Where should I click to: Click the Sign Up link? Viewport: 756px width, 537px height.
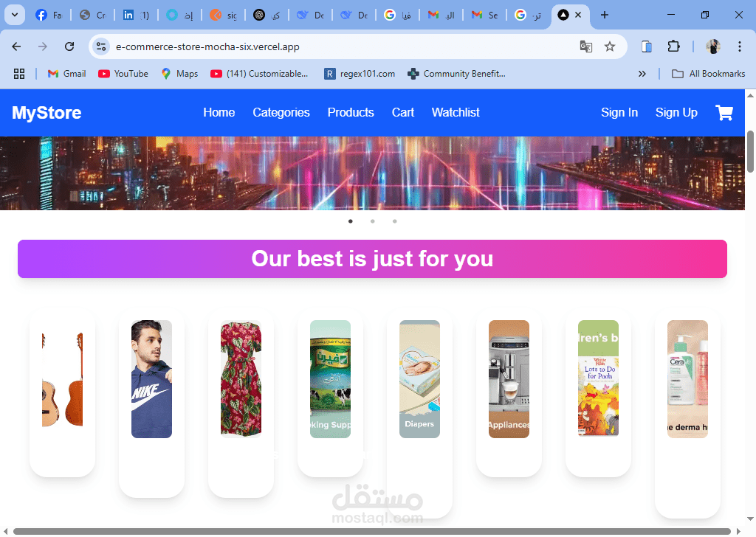click(676, 113)
